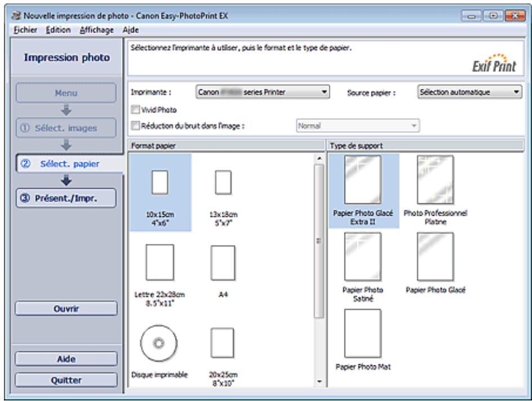Choose Papier Photo Glacé media type

coord(435,263)
